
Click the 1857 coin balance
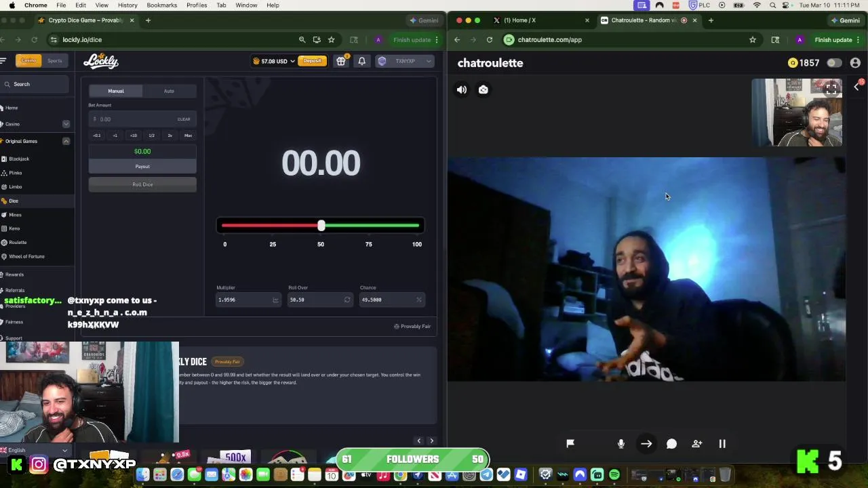coord(804,63)
